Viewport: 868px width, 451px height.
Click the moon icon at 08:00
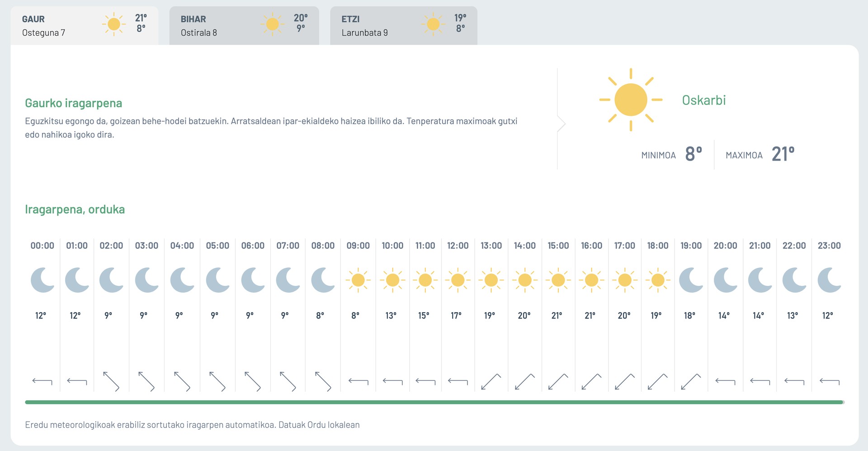tap(323, 280)
